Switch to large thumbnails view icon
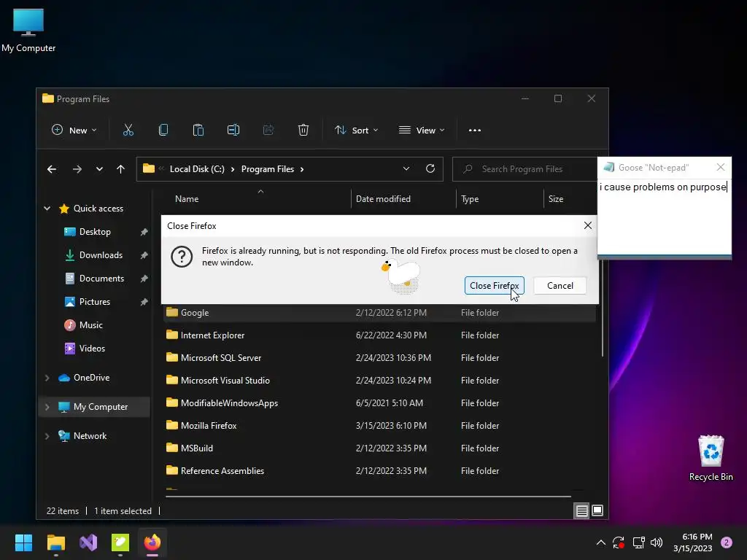The image size is (747, 560). [597, 511]
